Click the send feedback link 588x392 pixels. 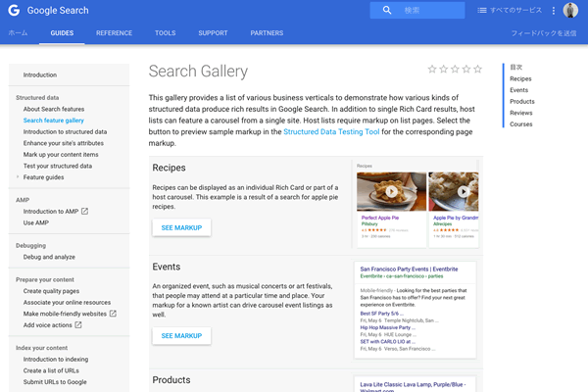point(544,33)
